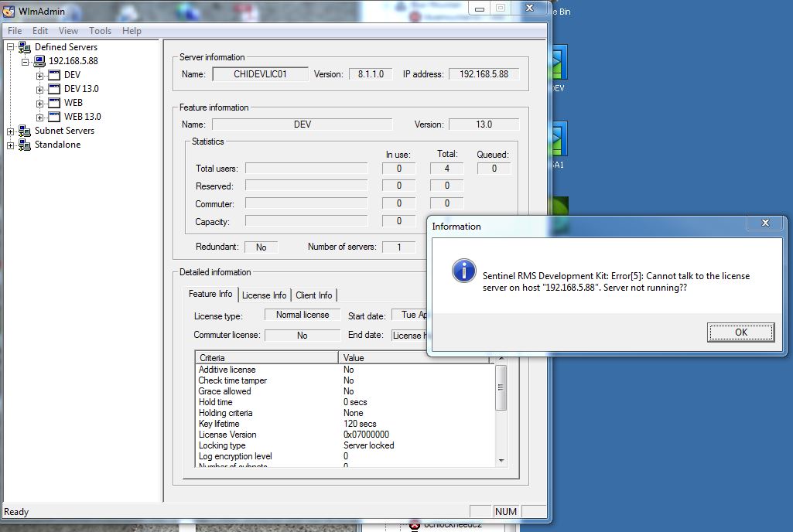Expand the WEB feature node
Viewport: 793px width, 532px height.
39,104
